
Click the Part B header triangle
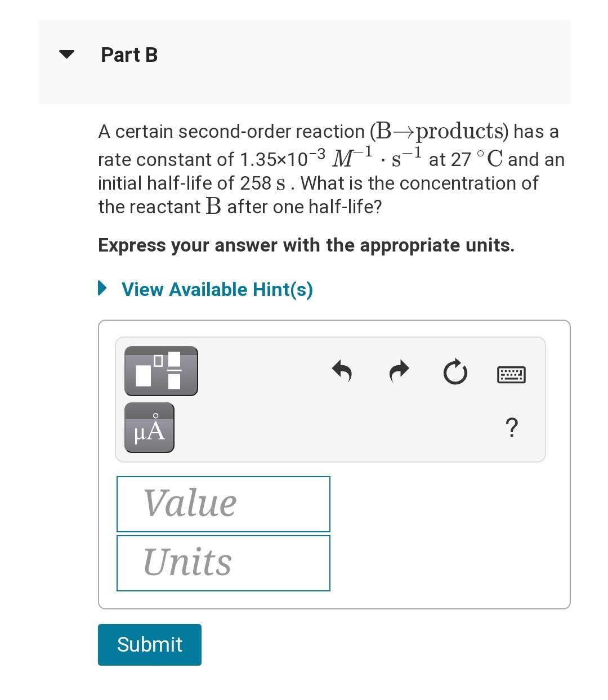click(66, 55)
